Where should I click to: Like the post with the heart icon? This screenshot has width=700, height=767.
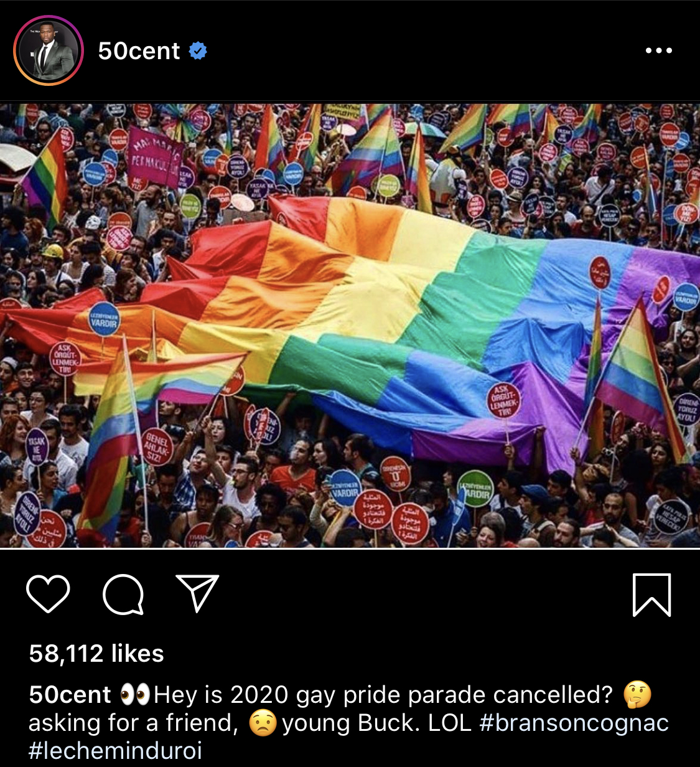point(48,594)
